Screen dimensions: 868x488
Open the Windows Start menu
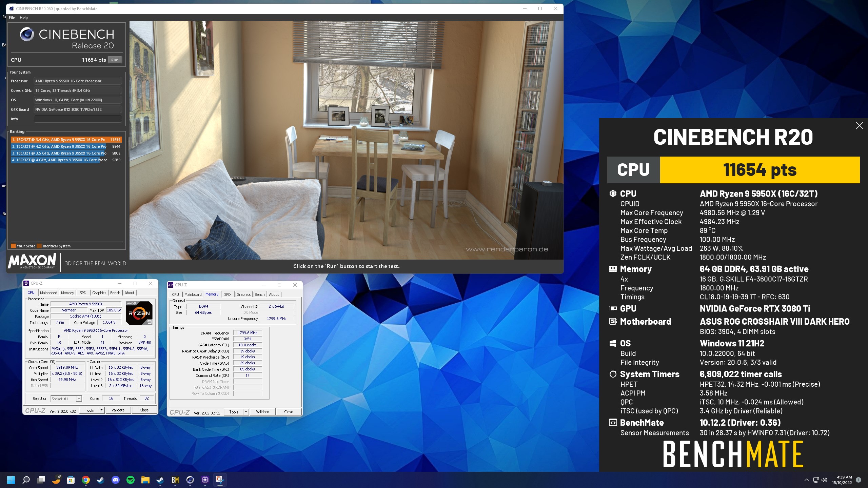[11, 480]
